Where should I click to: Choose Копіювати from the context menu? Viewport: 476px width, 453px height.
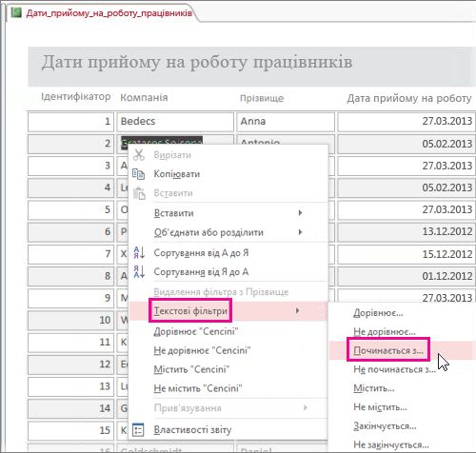click(x=177, y=174)
